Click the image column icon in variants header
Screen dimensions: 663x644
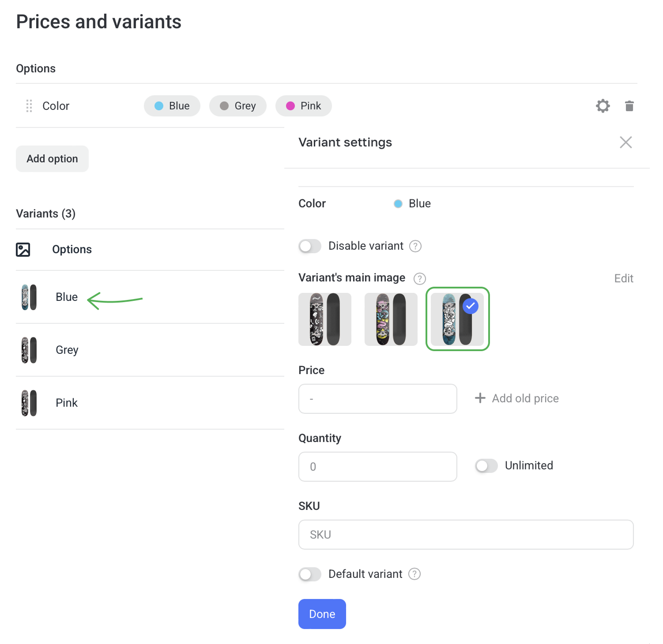pos(23,250)
